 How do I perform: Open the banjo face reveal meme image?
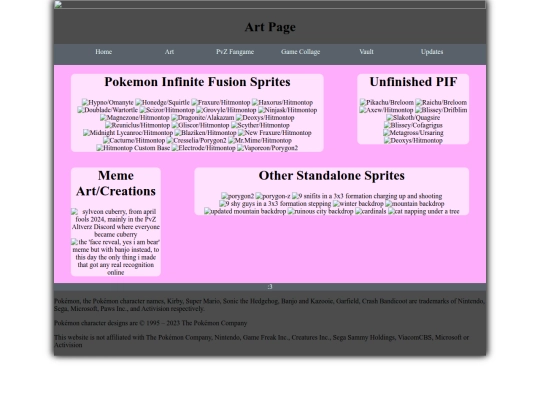tap(116, 257)
